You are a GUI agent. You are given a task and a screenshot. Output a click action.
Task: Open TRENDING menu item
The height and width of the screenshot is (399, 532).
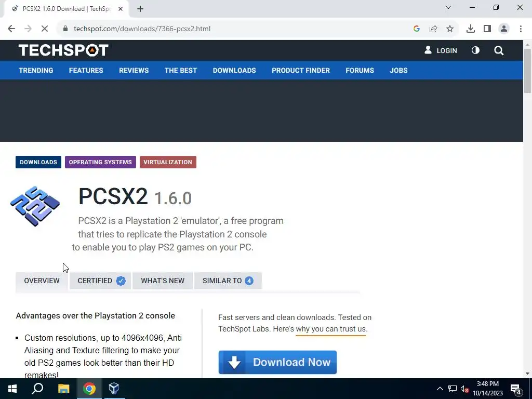pos(36,70)
